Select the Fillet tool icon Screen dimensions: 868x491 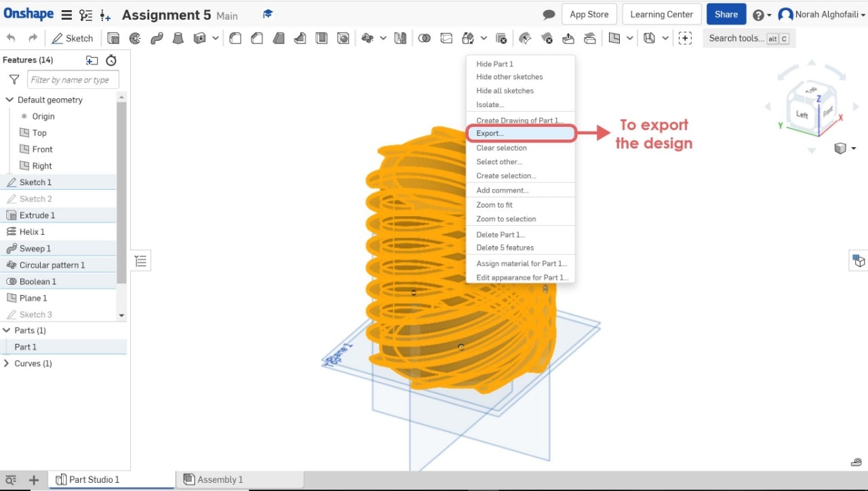(235, 39)
